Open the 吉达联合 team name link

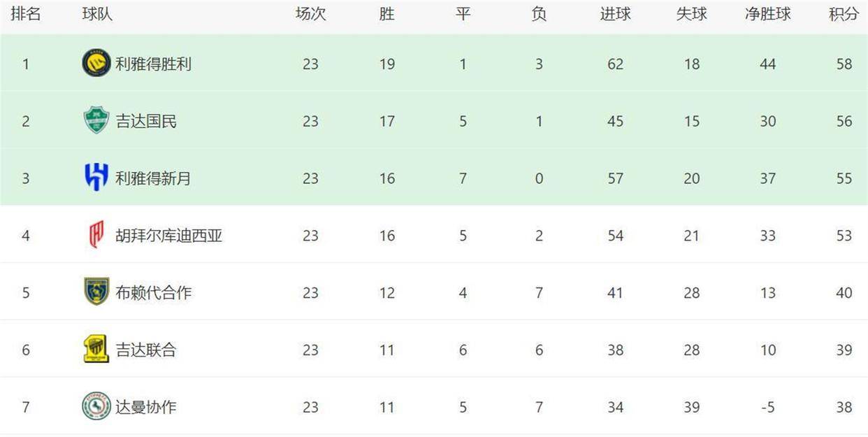(146, 350)
